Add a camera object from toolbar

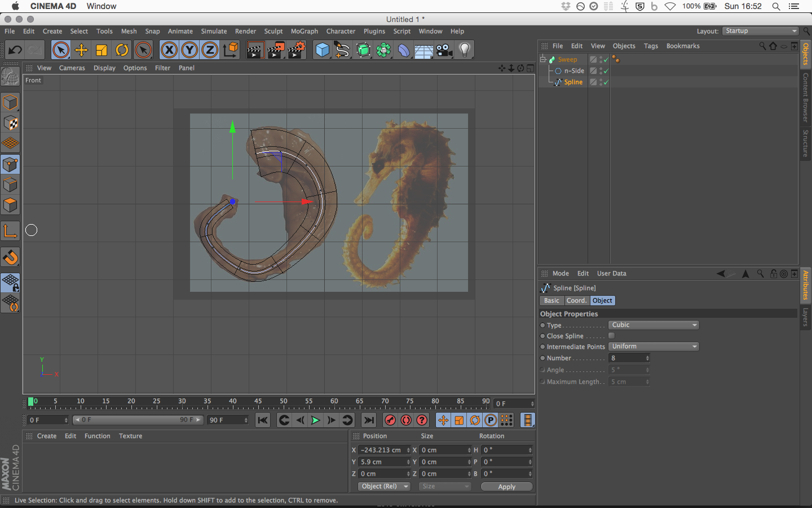(444, 50)
